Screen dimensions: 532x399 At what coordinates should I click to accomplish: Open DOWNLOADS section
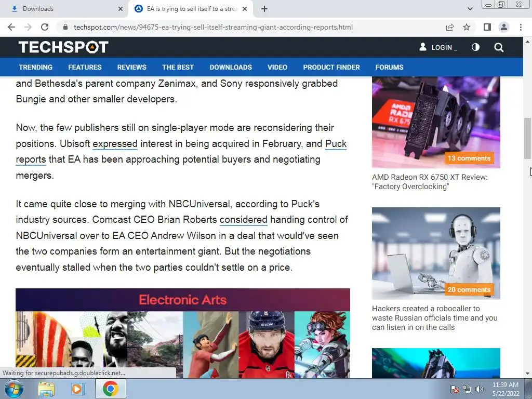pyautogui.click(x=231, y=67)
